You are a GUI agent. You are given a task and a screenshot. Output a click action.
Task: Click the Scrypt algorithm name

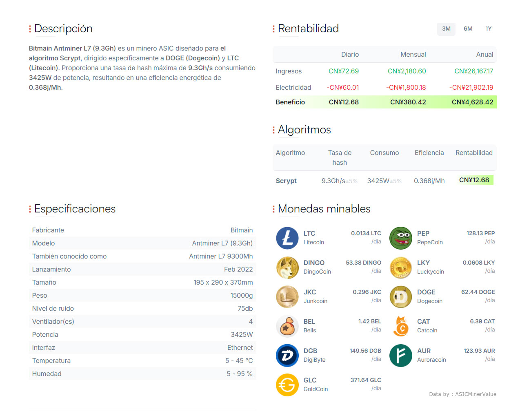(286, 181)
